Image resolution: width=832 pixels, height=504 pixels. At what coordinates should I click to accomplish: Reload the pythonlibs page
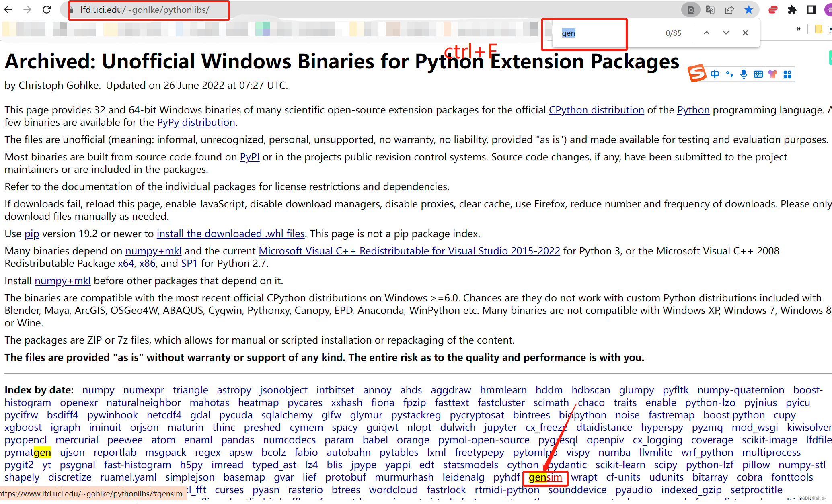point(47,10)
